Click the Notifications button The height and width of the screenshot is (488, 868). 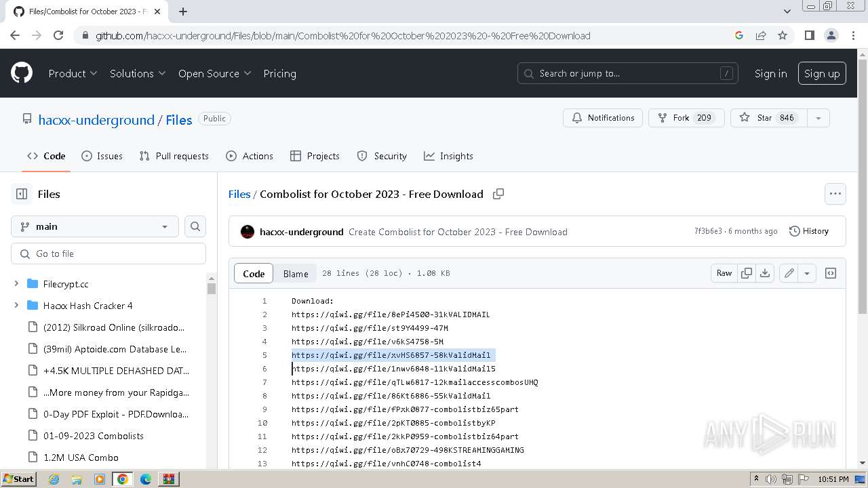603,118
